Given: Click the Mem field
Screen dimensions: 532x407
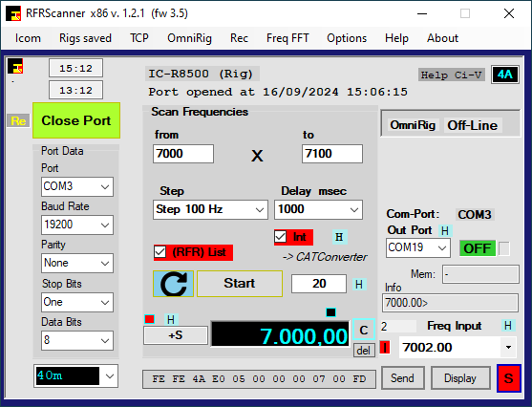Looking at the screenshot, I should coord(480,274).
